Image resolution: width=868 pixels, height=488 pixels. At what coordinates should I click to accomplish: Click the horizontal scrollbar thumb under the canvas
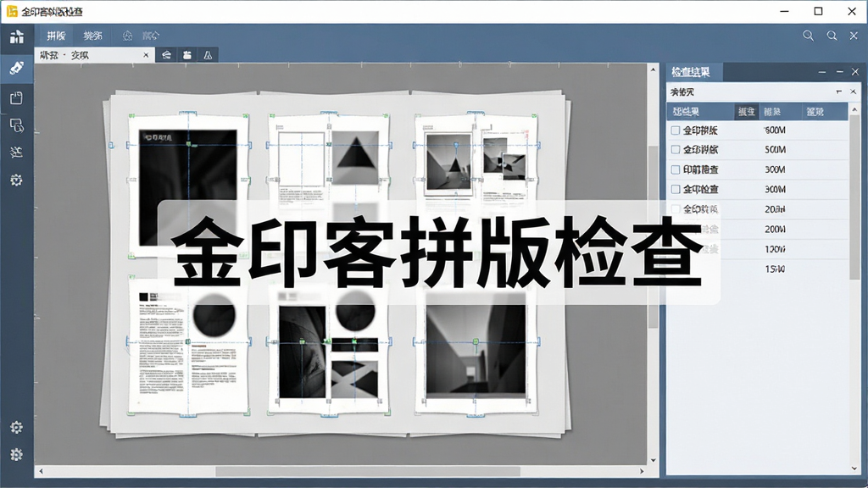point(368,471)
